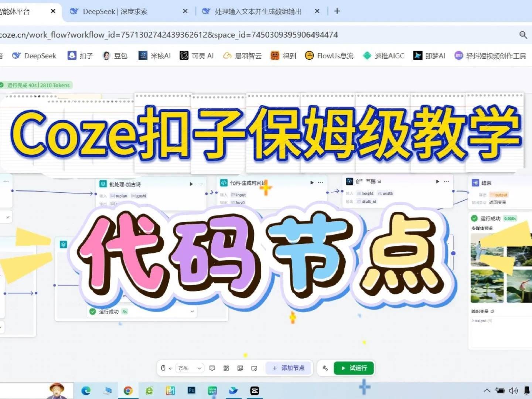532x399 pixels.
Task: Click the search icon in the address bar
Action: pyautogui.click(x=523, y=35)
